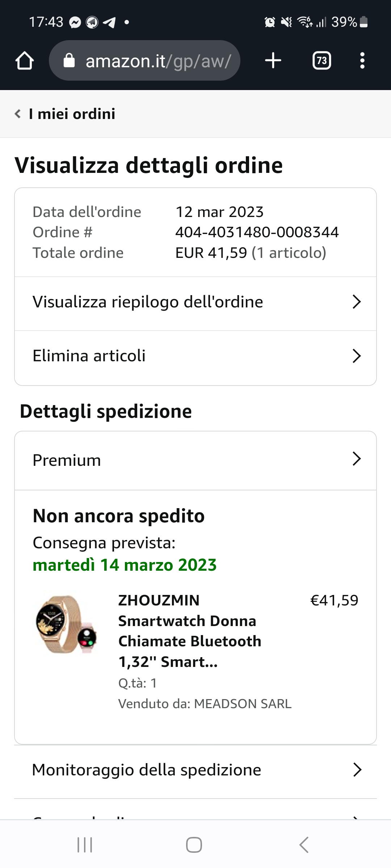Tap the lock icon in address bar
The width and height of the screenshot is (391, 868).
[69, 60]
